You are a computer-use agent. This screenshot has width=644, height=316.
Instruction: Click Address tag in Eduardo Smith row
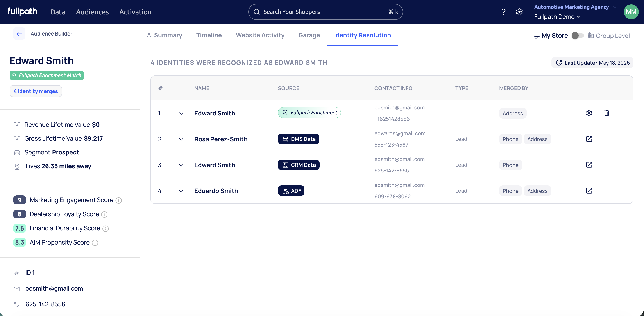[537, 191]
